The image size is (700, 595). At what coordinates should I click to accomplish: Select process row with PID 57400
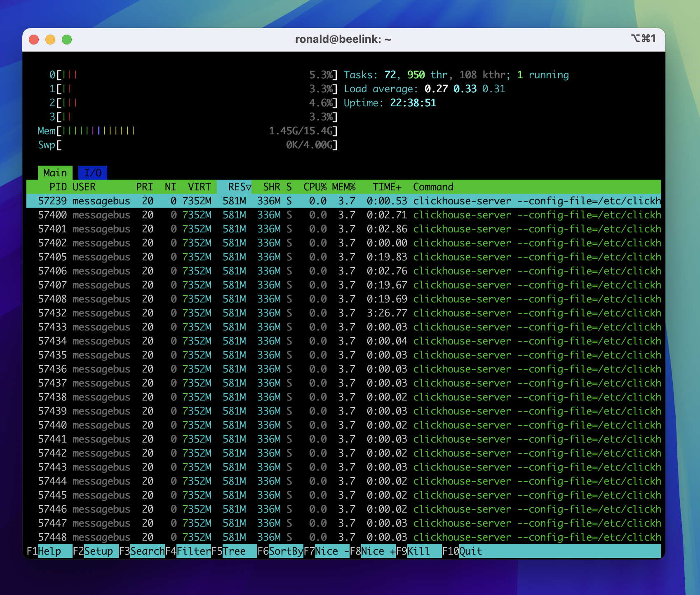coord(344,215)
